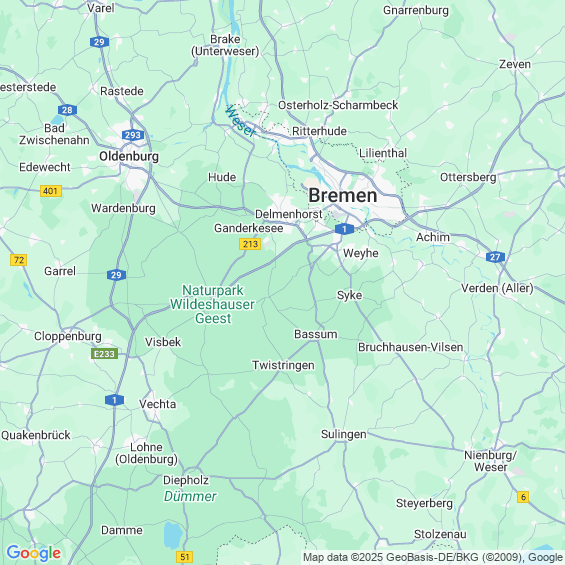
Task: Select the Verden (Aller) town label
Action: coord(497,288)
